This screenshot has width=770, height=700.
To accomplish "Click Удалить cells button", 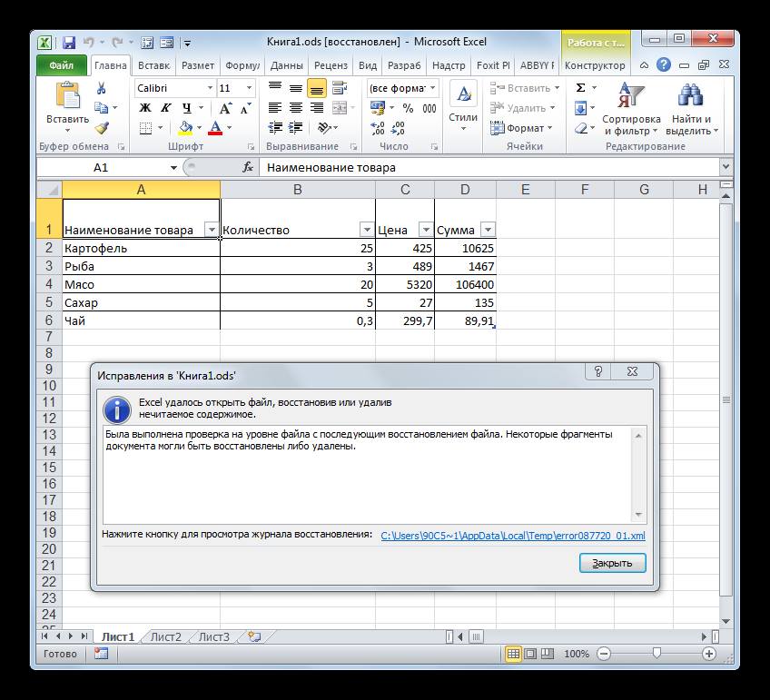I will pos(522,108).
